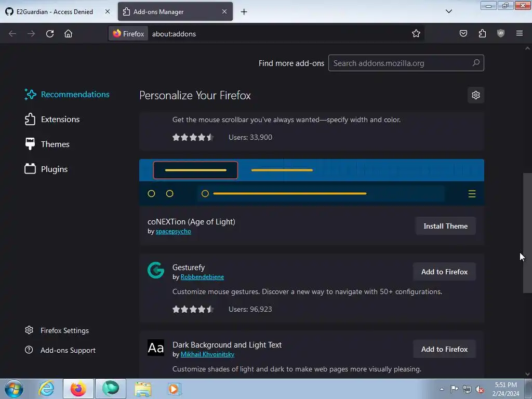The height and width of the screenshot is (399, 532).
Task: Open a new tab with plus button
Action: (x=244, y=12)
